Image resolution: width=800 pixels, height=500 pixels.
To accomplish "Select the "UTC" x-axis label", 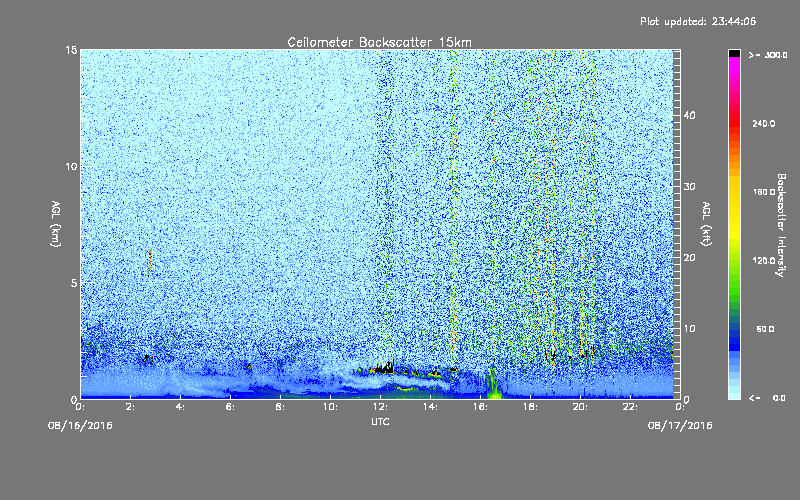I will pyautogui.click(x=380, y=421).
